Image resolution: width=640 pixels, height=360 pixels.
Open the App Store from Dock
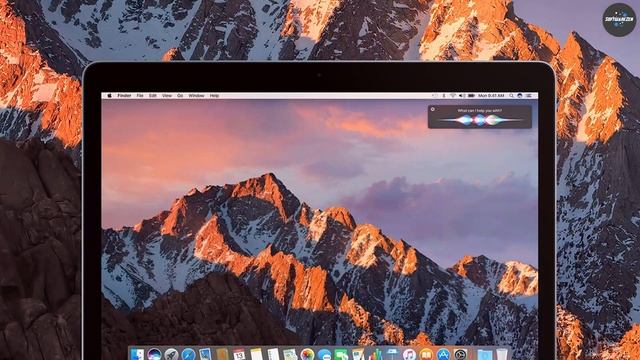point(443,354)
